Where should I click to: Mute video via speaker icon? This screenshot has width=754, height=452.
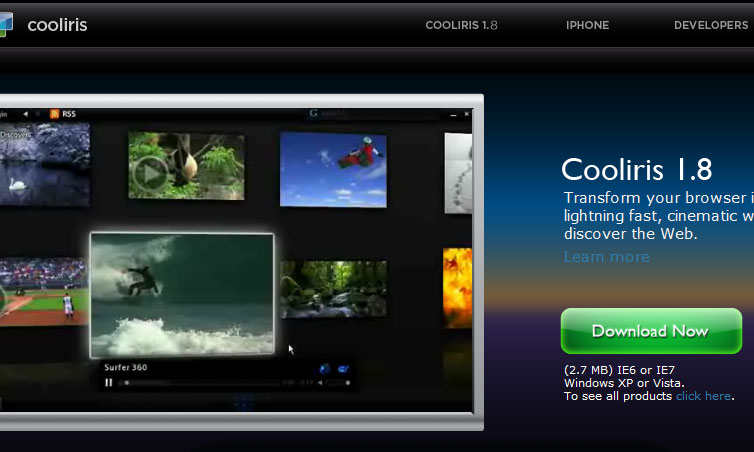coord(320,383)
